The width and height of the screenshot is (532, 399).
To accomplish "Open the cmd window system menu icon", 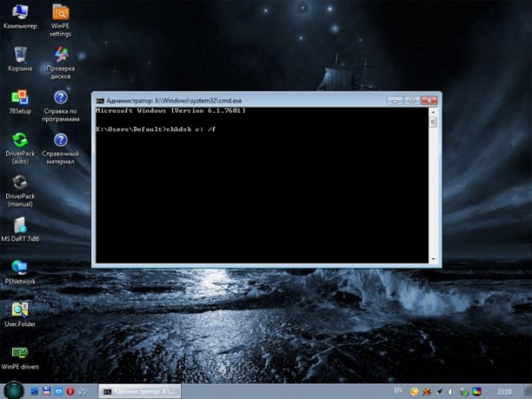I will point(100,99).
